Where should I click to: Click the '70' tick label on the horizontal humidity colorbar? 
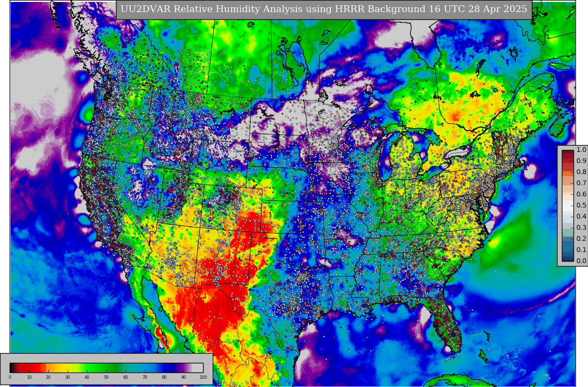pos(145,377)
